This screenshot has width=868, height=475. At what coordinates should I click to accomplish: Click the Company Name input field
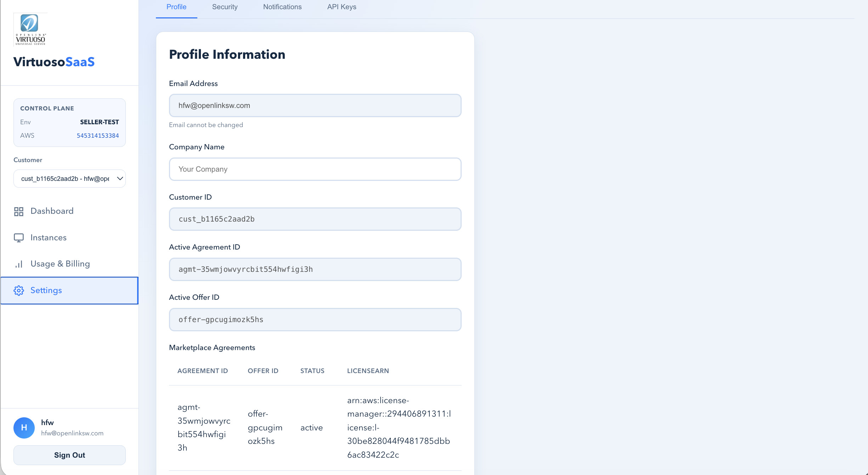pyautogui.click(x=315, y=169)
